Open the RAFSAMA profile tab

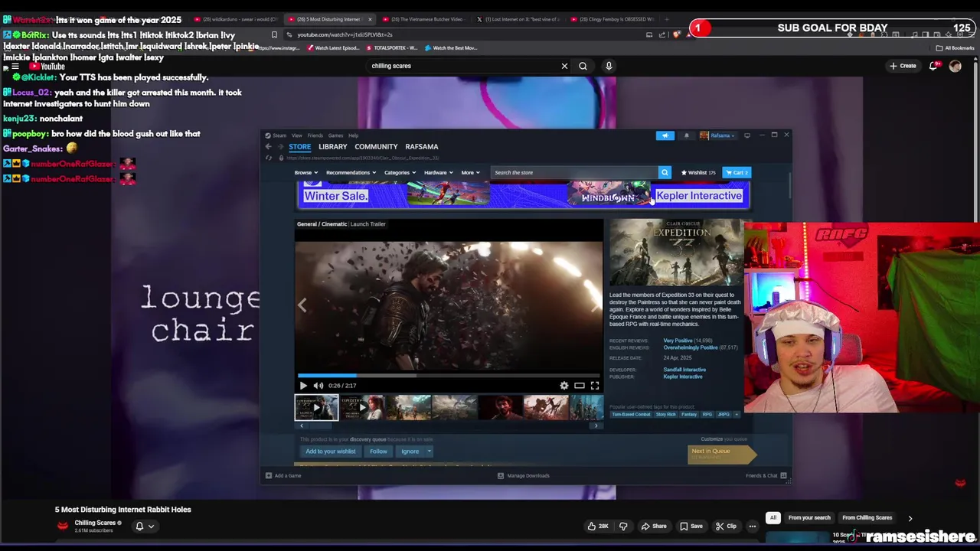click(422, 147)
